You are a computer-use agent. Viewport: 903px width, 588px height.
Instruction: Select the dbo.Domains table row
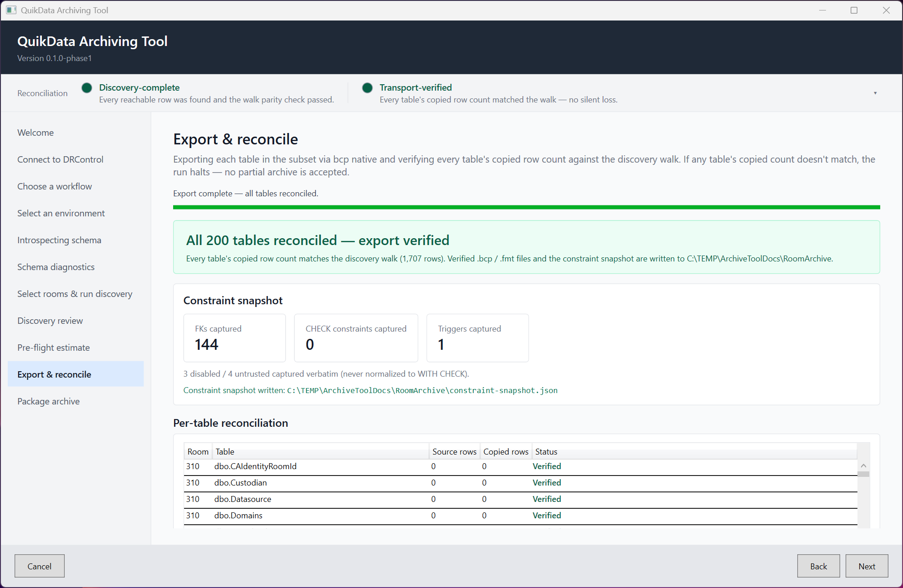(x=520, y=516)
